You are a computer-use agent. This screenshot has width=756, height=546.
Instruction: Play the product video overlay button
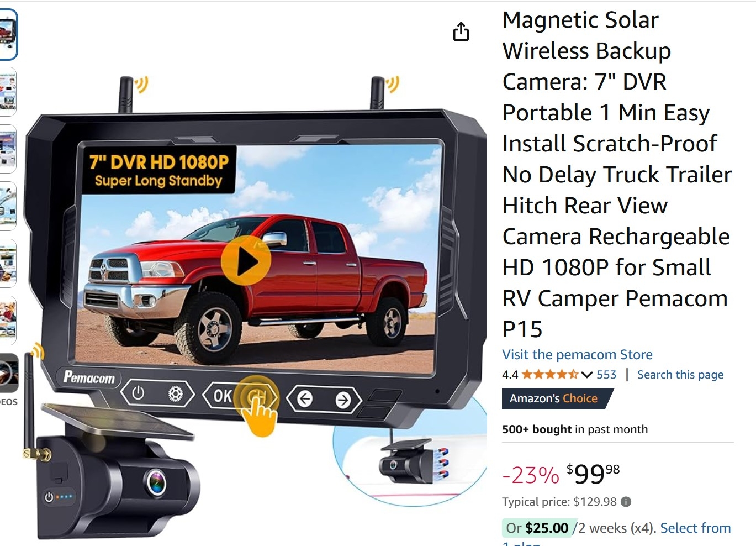pos(246,261)
